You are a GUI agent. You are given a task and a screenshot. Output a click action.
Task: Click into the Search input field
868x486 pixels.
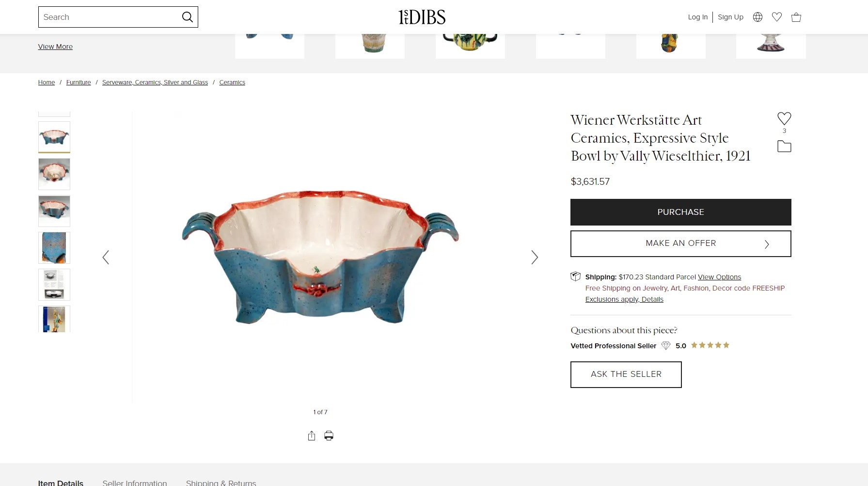tap(109, 17)
